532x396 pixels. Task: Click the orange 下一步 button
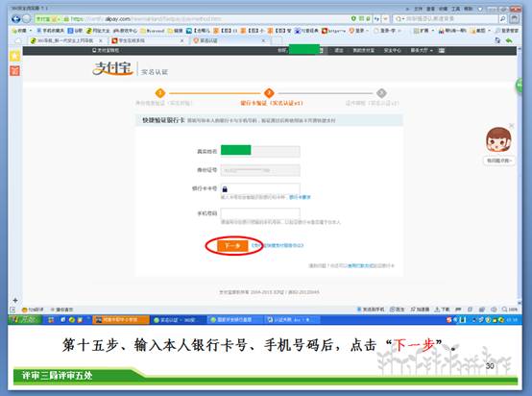[x=232, y=245]
